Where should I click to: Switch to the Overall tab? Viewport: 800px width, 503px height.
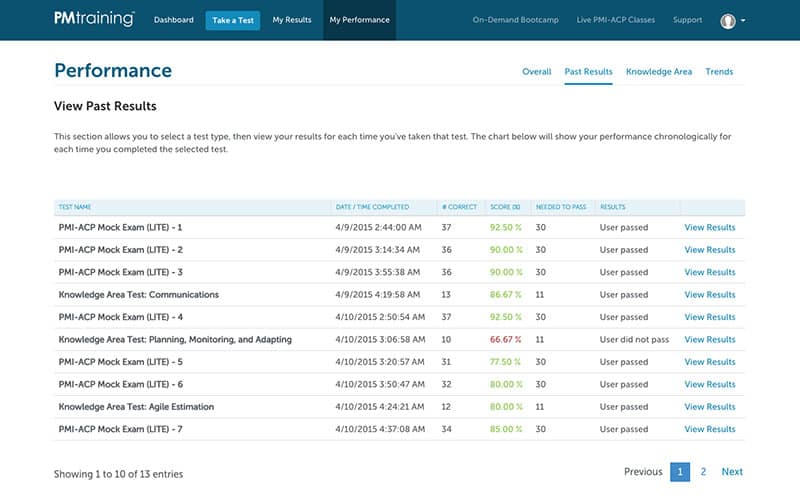click(536, 71)
